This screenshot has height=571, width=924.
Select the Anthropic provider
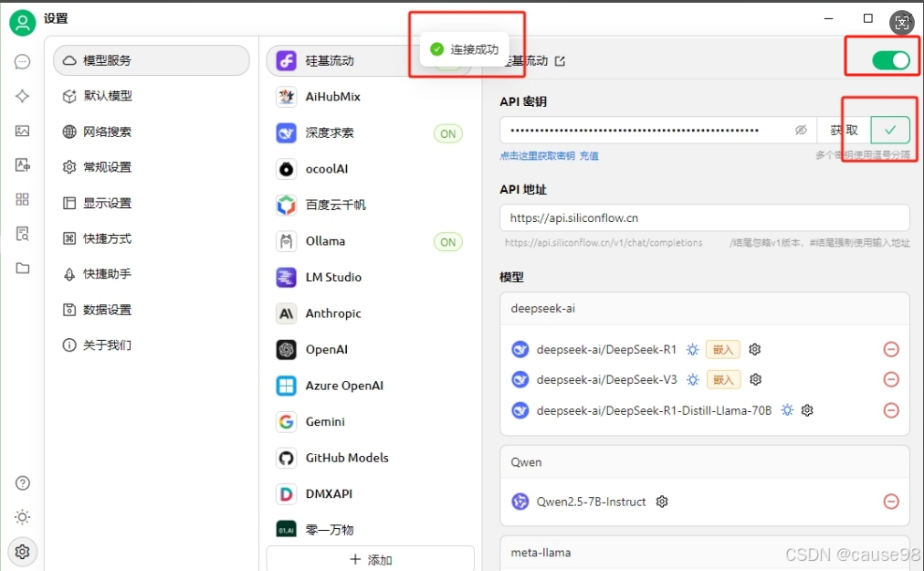[x=369, y=313]
